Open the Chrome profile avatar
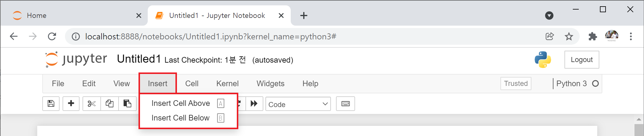The height and width of the screenshot is (136, 644). point(612,36)
